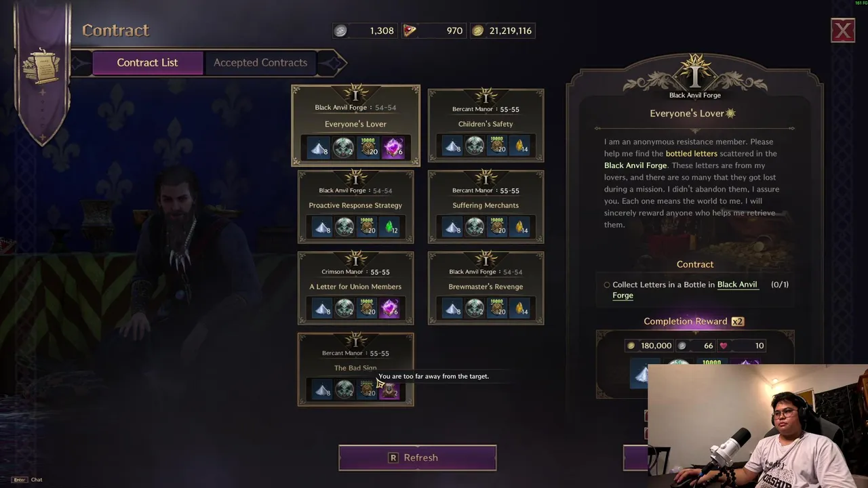Screen dimensions: 868x488
Task: Click the Chat label at bottom left
Action: coord(37,480)
